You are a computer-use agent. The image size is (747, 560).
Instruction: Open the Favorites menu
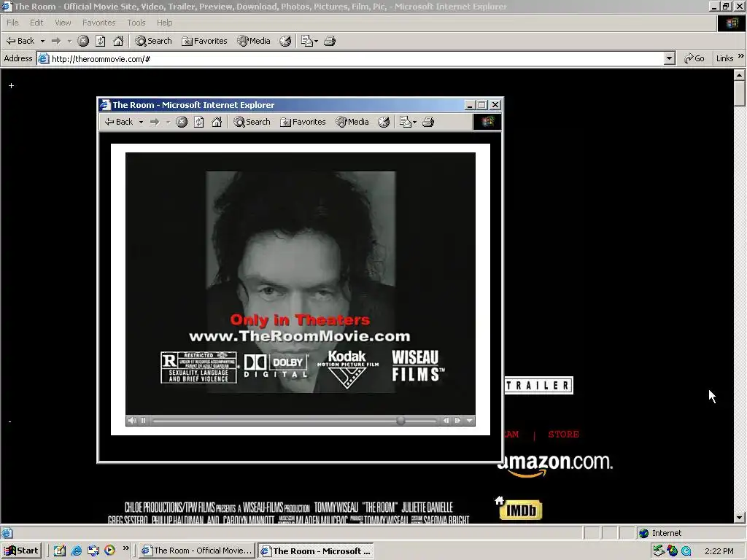click(98, 23)
